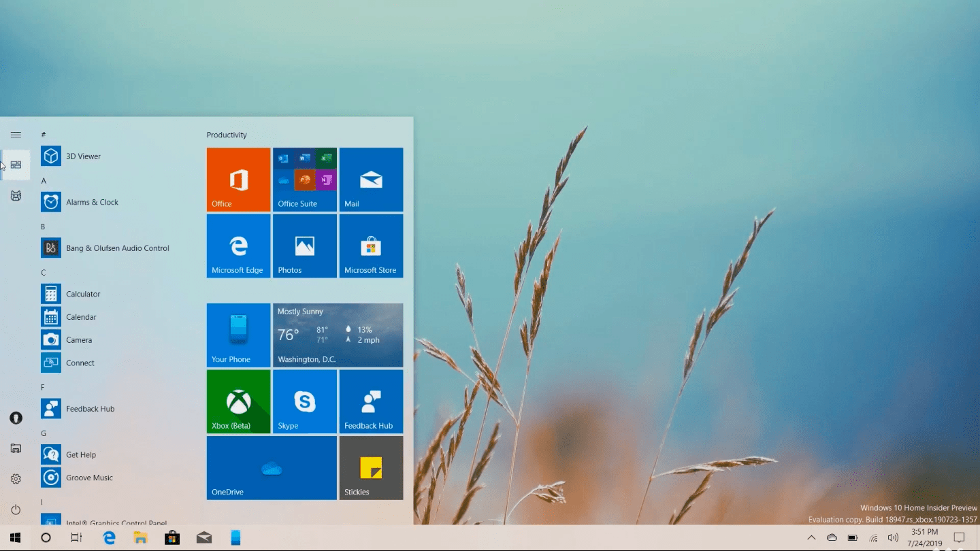
Task: Open the Action Center notifications
Action: click(959, 538)
